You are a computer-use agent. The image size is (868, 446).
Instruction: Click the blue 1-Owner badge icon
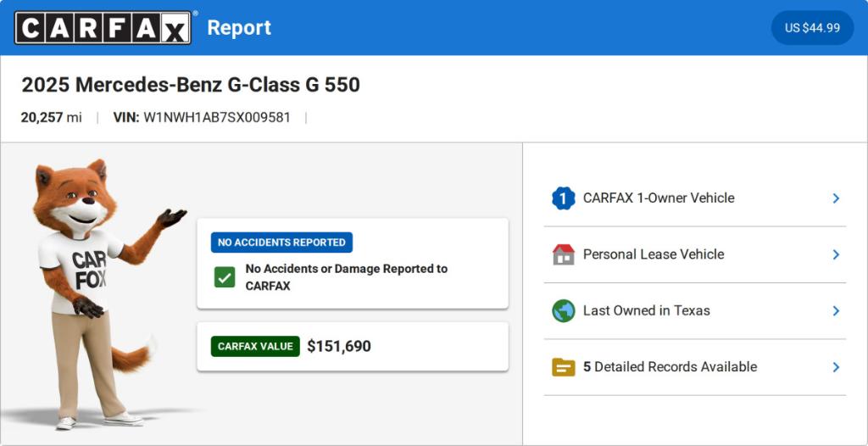563,198
